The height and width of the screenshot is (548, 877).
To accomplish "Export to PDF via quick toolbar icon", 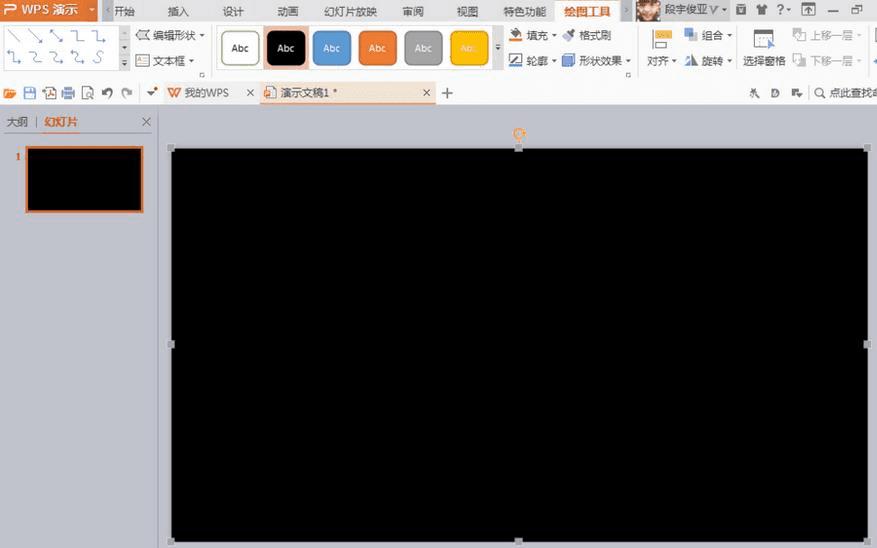I will 49,93.
